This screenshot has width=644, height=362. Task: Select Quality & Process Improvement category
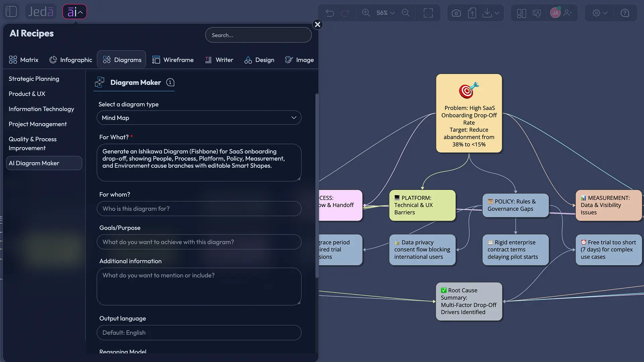click(33, 143)
